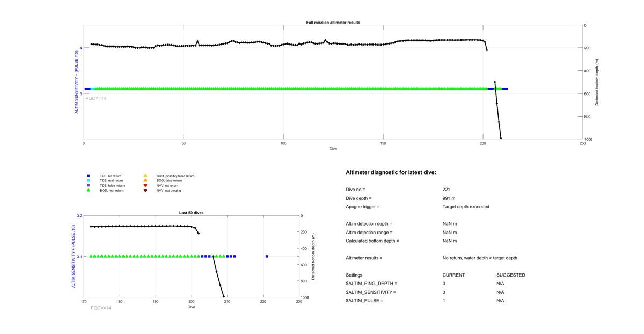The height and width of the screenshot is (334, 644).
Task: Click the suggested N/A for $ALTIM_PULSE
Action: click(501, 301)
